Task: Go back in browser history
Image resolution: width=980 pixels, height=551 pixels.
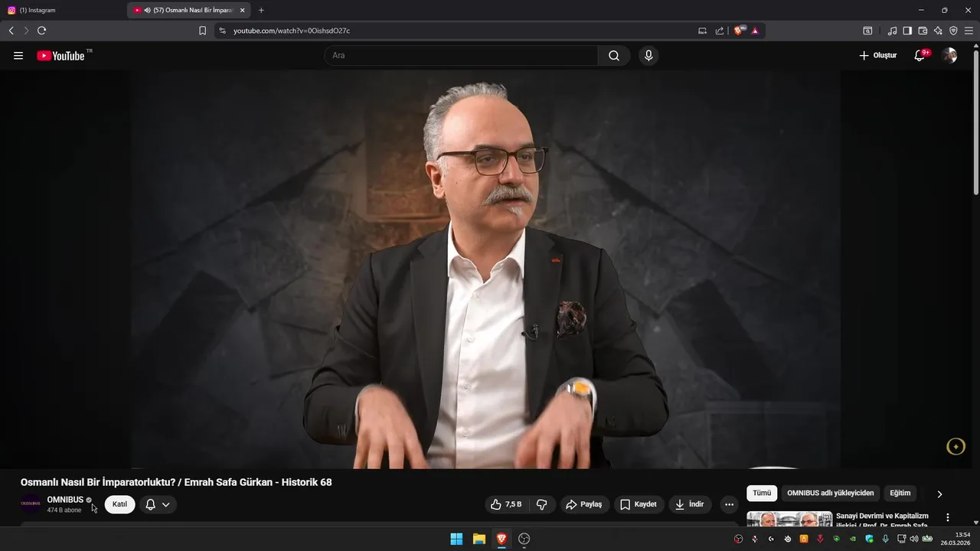Action: point(11,31)
